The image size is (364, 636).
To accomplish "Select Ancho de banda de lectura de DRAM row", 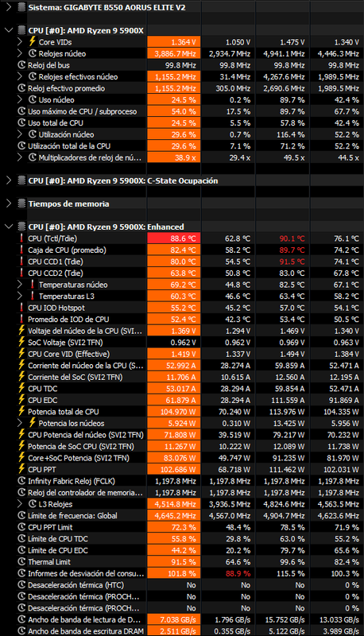I will 182,620.
